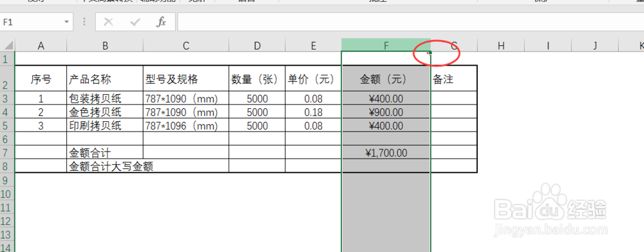Click the 印刷拷贝纸 cell
644x252 pixels.
tap(105, 126)
